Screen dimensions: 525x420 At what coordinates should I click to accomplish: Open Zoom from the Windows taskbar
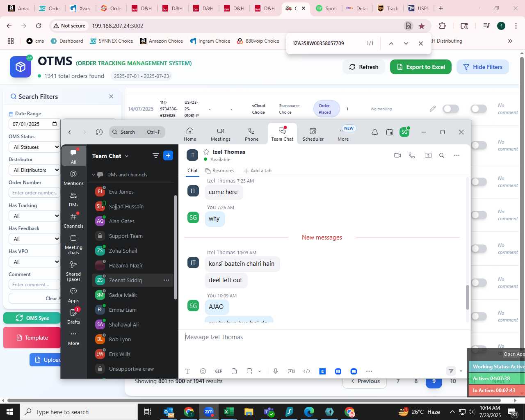(x=209, y=412)
